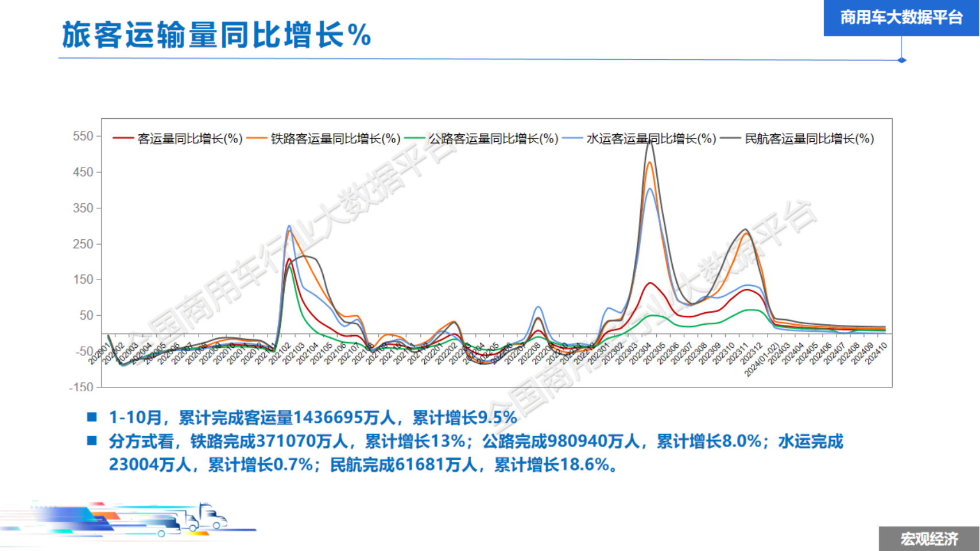Viewport: 980px width, 551px height.
Task: Click the first blue square bullet point
Action: pos(92,417)
